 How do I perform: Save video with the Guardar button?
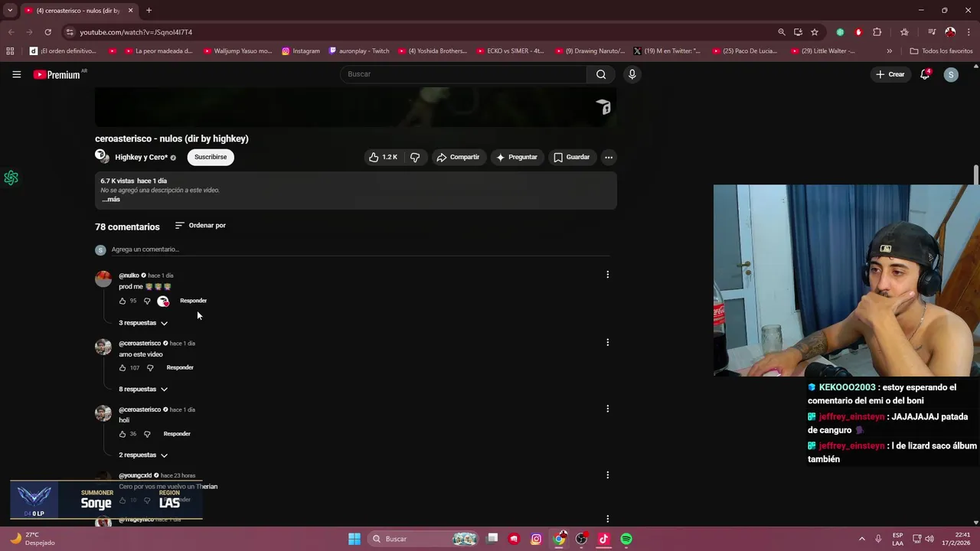pyautogui.click(x=572, y=157)
